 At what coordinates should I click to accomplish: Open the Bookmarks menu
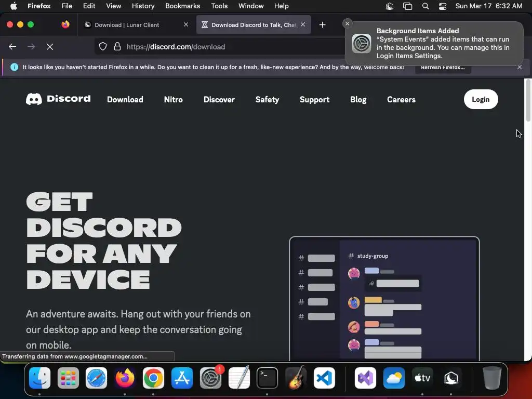182,6
